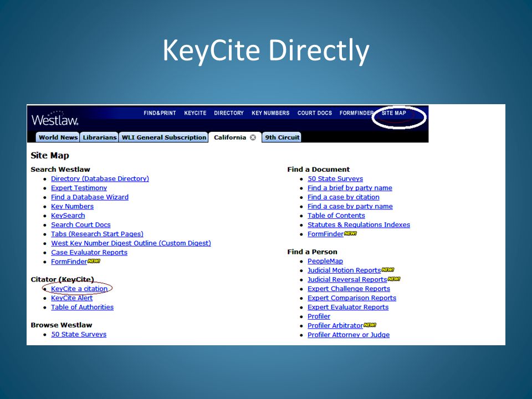Open COURT DOCS in top navigation

(x=315, y=113)
